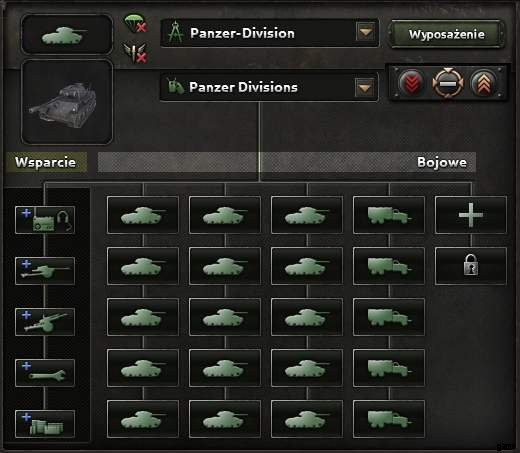Switch to Bojowe combat section
Screen dimensions: 520x453
pos(441,162)
